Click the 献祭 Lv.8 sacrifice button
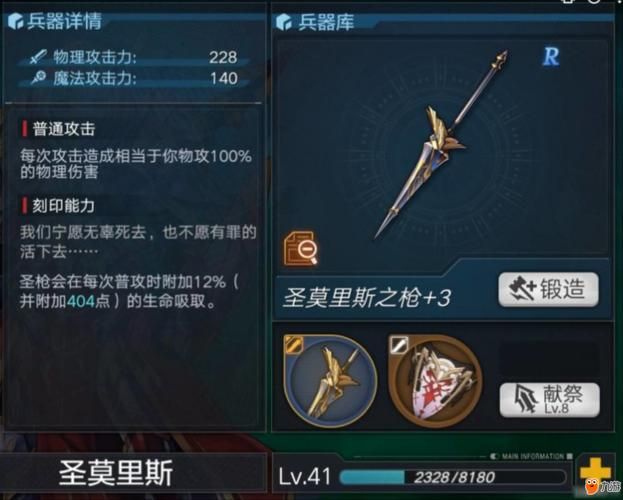 tap(549, 399)
